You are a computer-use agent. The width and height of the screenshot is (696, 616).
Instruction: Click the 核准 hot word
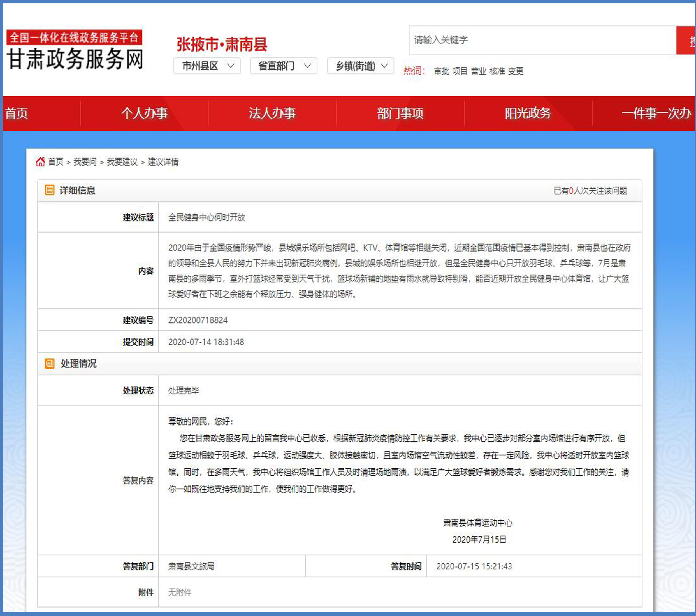pos(497,71)
